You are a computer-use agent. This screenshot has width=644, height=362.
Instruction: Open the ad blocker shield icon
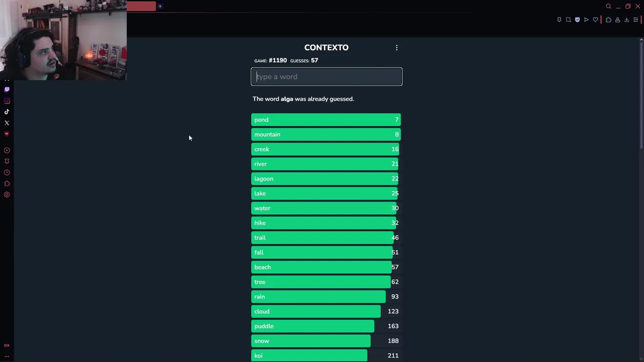577,20
